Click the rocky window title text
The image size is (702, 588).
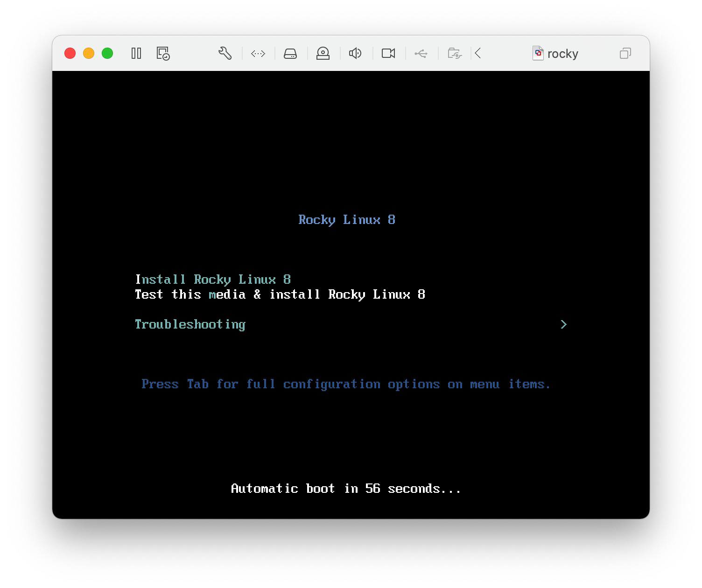point(562,54)
